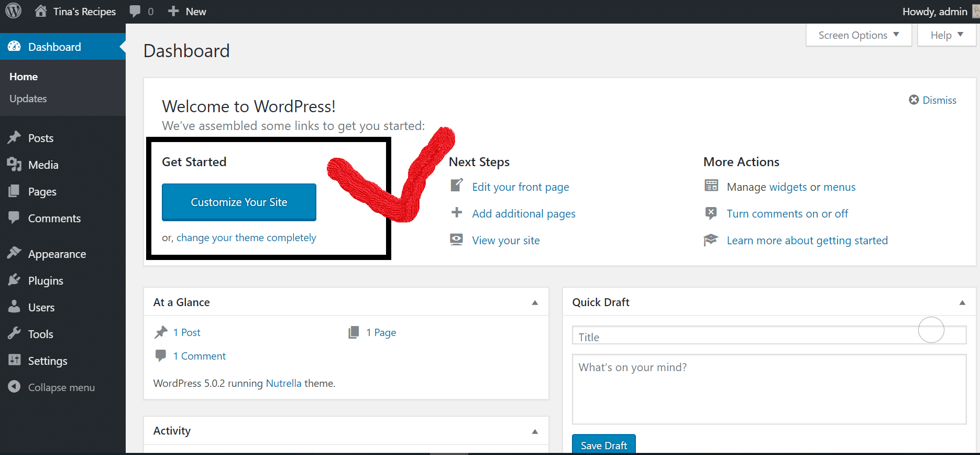
Task: Click the Users person icon
Action: pos(14,307)
